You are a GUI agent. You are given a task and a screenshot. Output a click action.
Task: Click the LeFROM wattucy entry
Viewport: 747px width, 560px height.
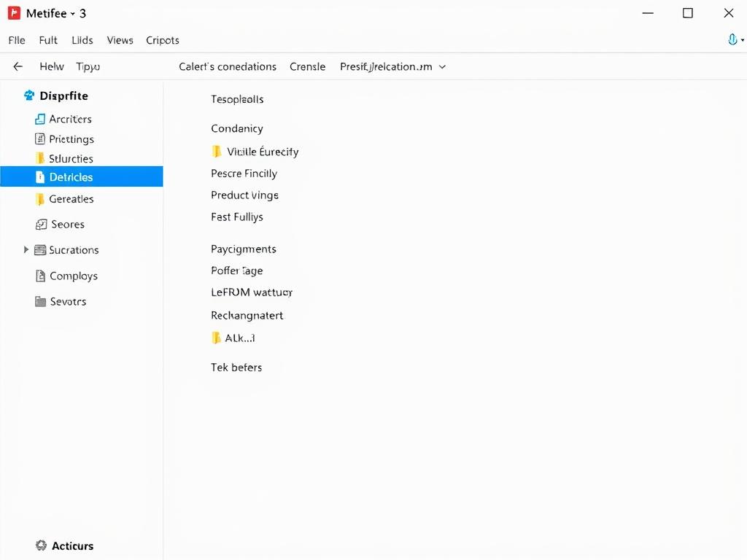(x=252, y=292)
